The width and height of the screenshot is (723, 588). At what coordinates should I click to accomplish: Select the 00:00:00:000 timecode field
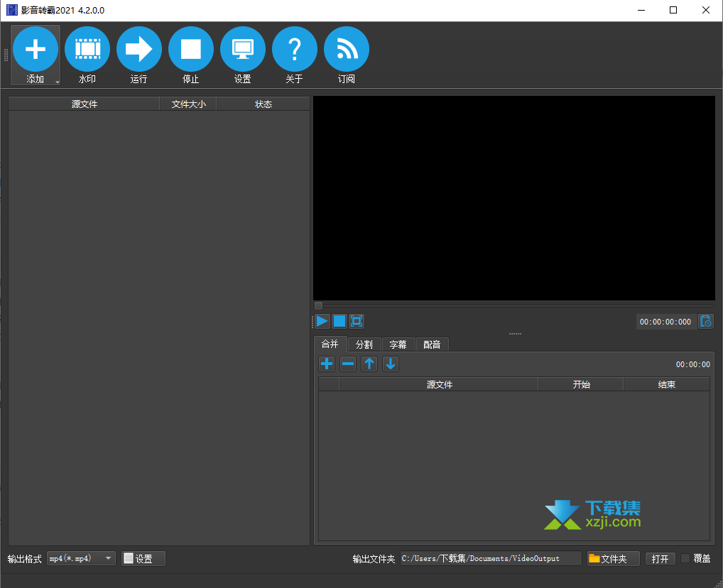tap(665, 322)
